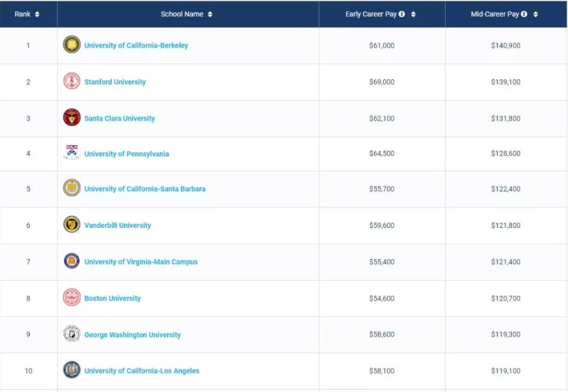Click the Rank column header label

[x=23, y=14]
